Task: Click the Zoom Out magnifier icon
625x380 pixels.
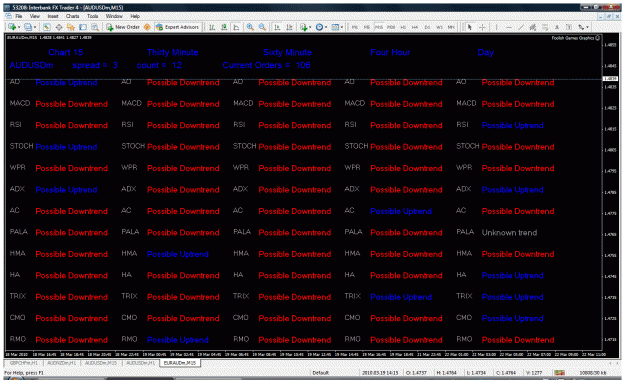Action: pyautogui.click(x=262, y=27)
